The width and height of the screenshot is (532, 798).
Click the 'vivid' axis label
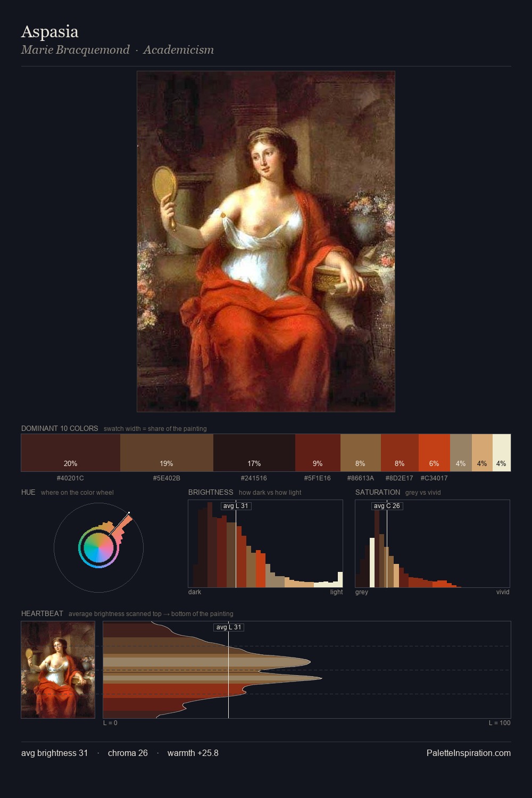[x=503, y=592]
